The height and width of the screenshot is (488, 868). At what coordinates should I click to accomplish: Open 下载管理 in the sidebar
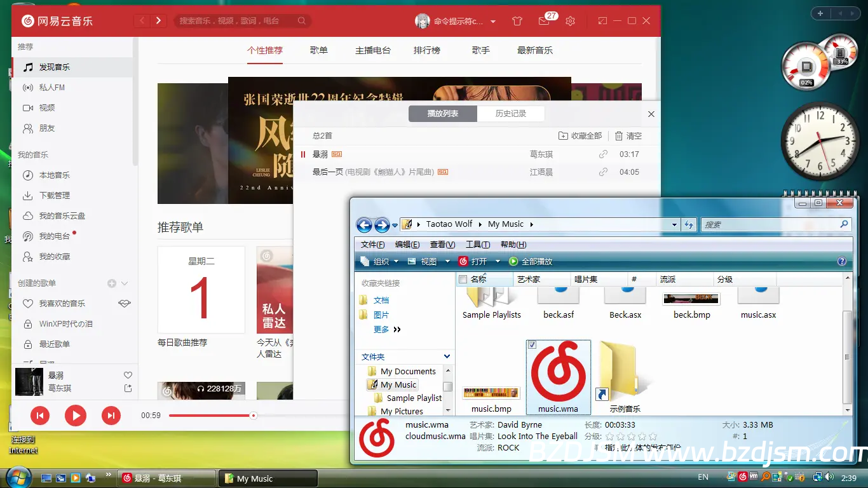click(72, 195)
